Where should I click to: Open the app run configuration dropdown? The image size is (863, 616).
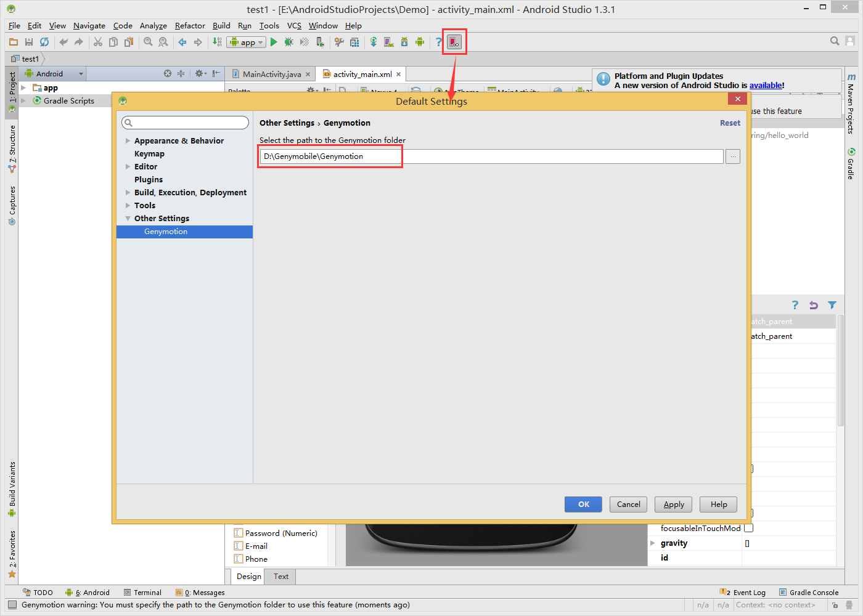246,42
